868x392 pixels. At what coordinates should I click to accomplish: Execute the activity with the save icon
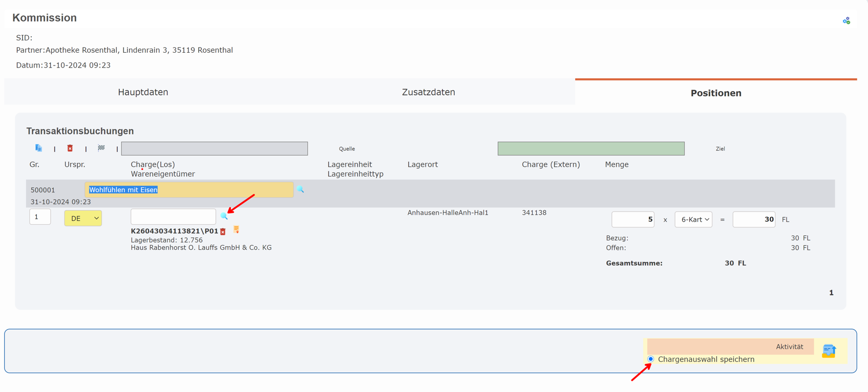(x=829, y=351)
